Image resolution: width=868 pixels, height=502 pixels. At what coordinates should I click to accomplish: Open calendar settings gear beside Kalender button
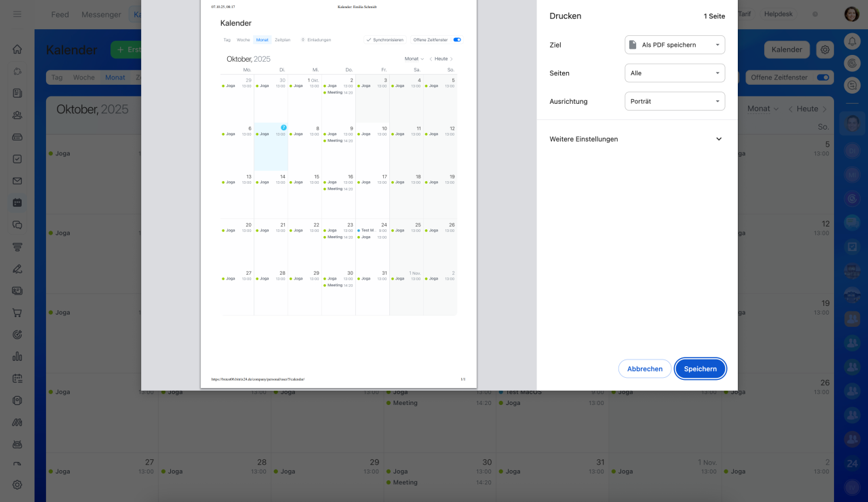point(825,50)
